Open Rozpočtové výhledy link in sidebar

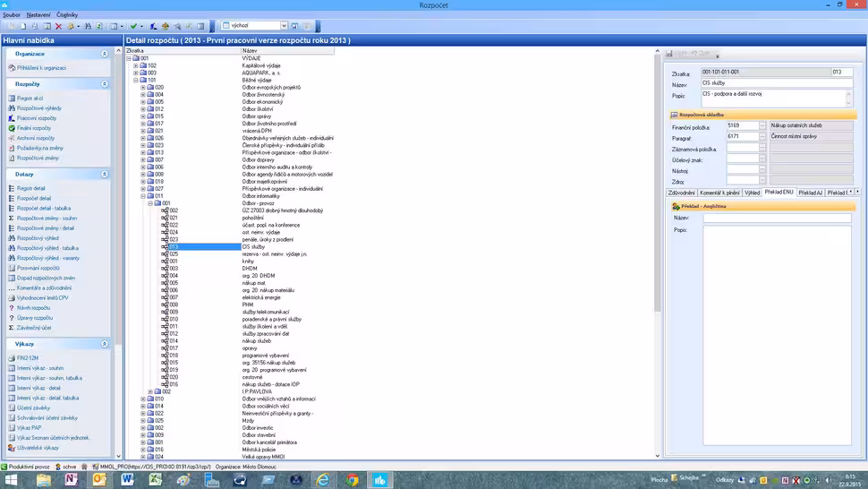39,108
